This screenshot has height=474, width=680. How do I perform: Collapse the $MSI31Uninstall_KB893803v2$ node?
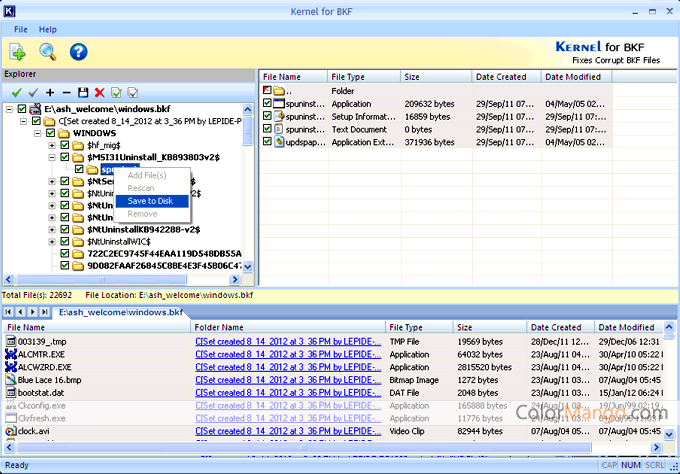[52, 157]
